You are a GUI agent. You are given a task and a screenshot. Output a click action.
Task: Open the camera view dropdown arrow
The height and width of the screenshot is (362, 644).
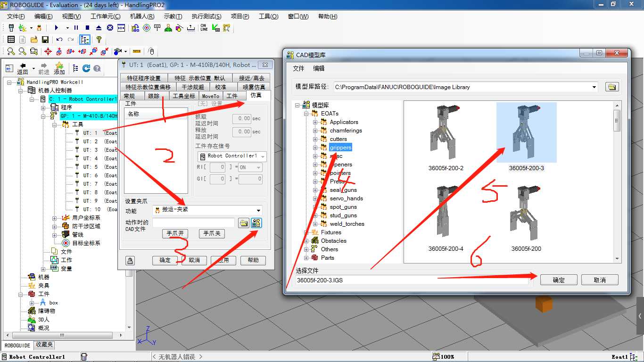point(126,51)
